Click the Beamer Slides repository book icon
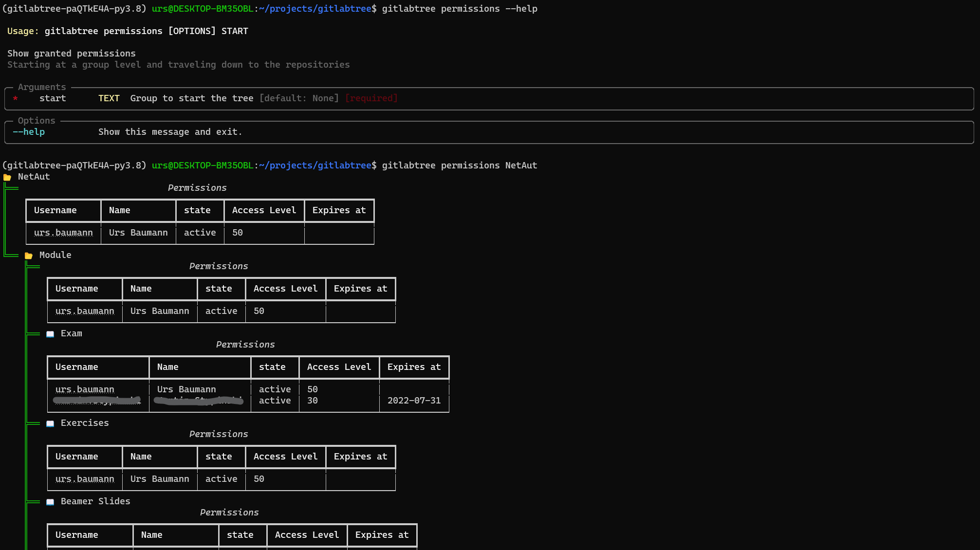This screenshot has width=980, height=550. click(x=50, y=502)
